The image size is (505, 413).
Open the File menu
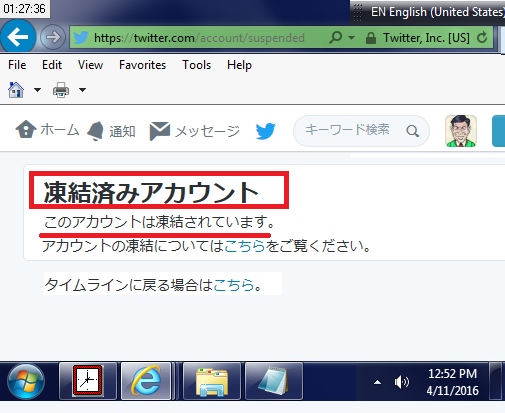pyautogui.click(x=17, y=65)
